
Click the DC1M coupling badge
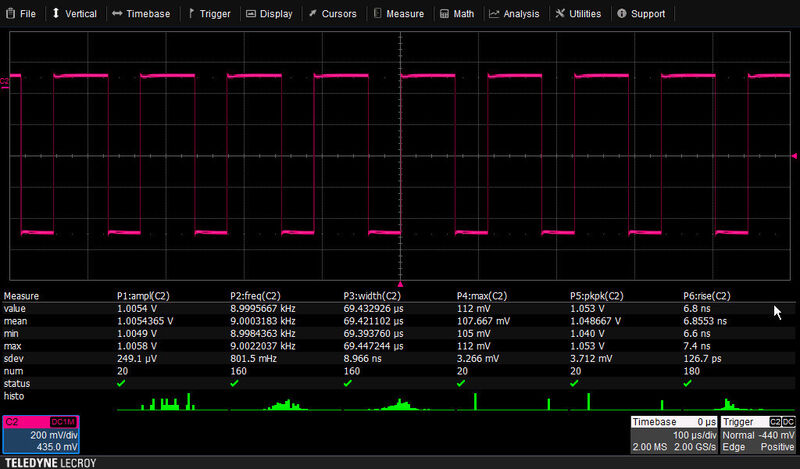(63, 422)
